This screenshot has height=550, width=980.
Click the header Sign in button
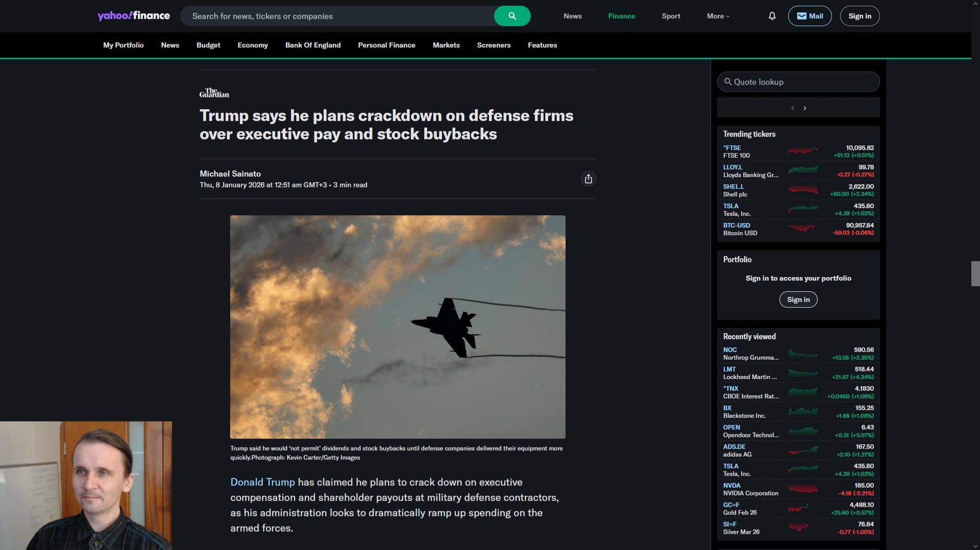tap(860, 16)
